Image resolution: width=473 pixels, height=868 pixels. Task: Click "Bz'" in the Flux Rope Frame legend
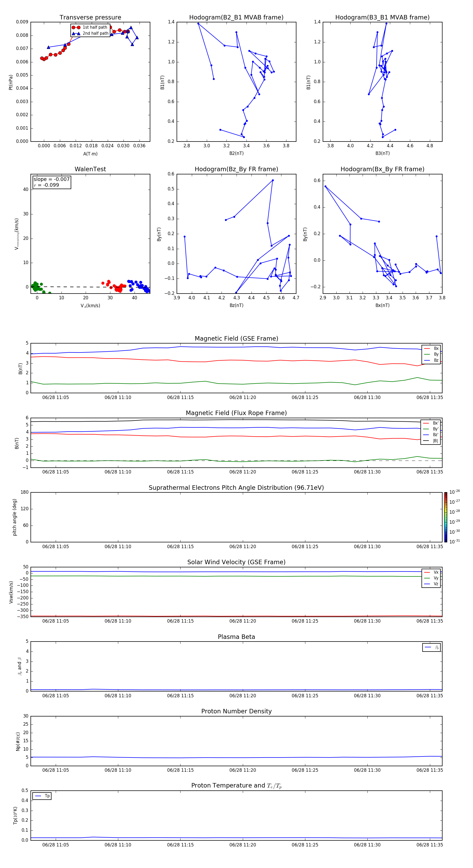pyautogui.click(x=436, y=435)
